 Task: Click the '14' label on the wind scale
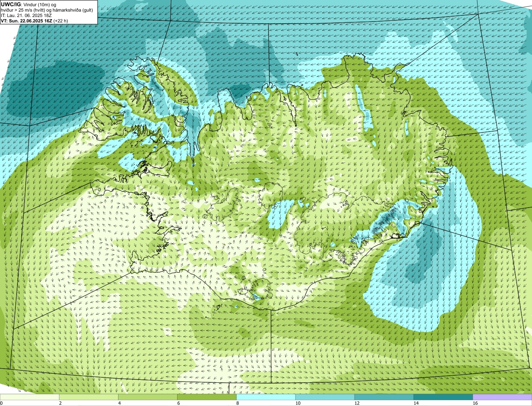pyautogui.click(x=416, y=403)
